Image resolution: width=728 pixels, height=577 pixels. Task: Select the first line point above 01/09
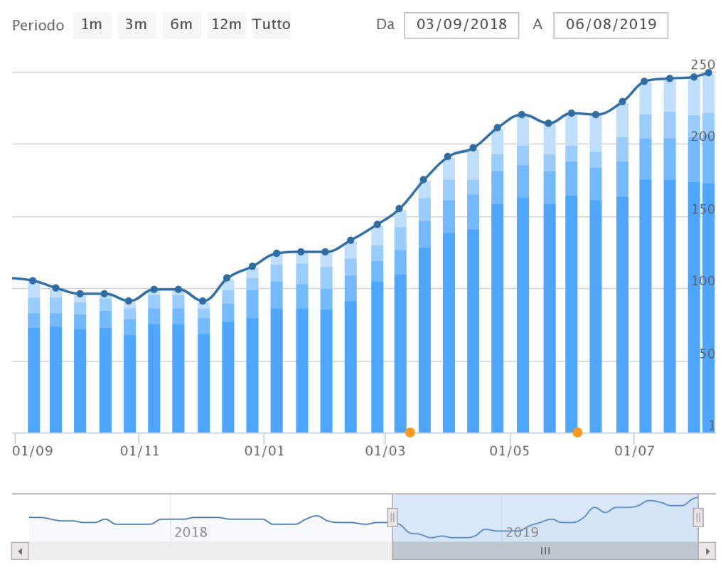coord(33,281)
